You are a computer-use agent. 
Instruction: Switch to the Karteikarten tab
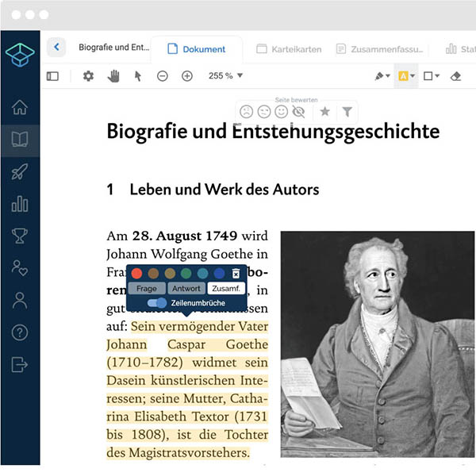point(289,49)
